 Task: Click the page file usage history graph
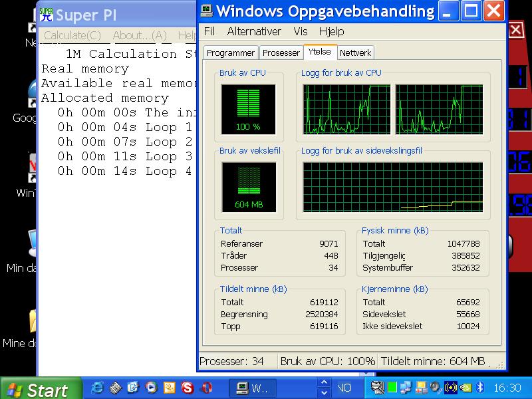point(393,188)
